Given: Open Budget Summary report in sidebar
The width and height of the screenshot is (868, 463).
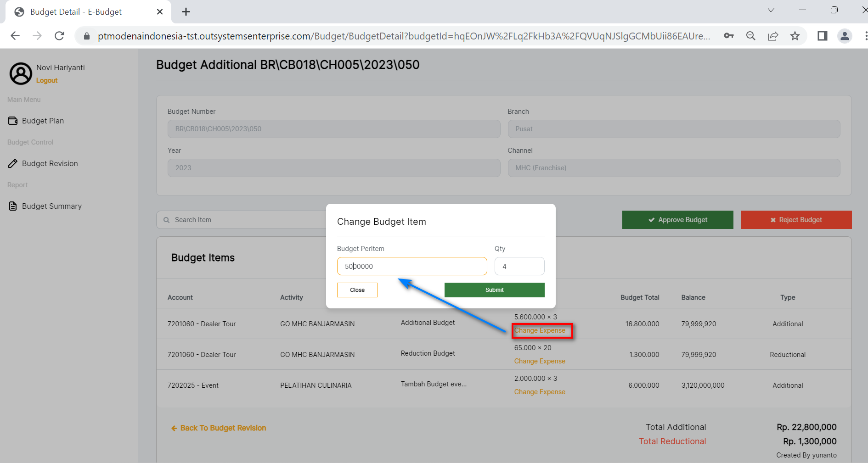Looking at the screenshot, I should (x=51, y=206).
